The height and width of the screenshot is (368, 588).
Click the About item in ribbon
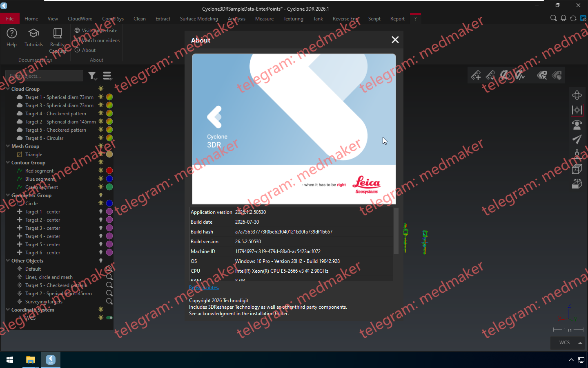point(85,50)
